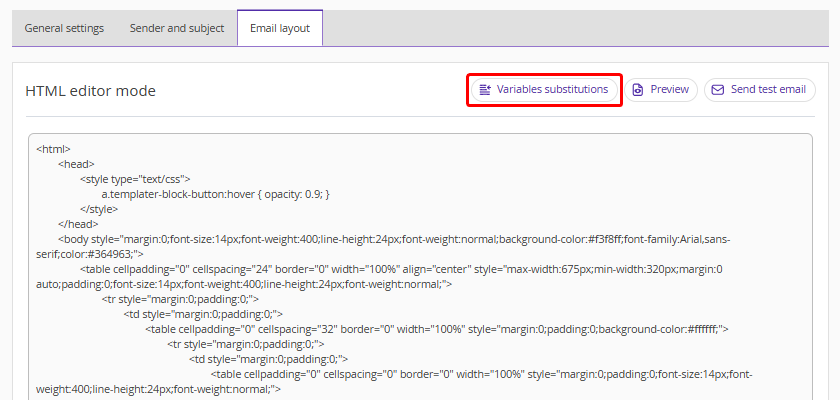The width and height of the screenshot is (840, 400).
Task: Click the HTML editor mode heading
Action: pos(91,91)
